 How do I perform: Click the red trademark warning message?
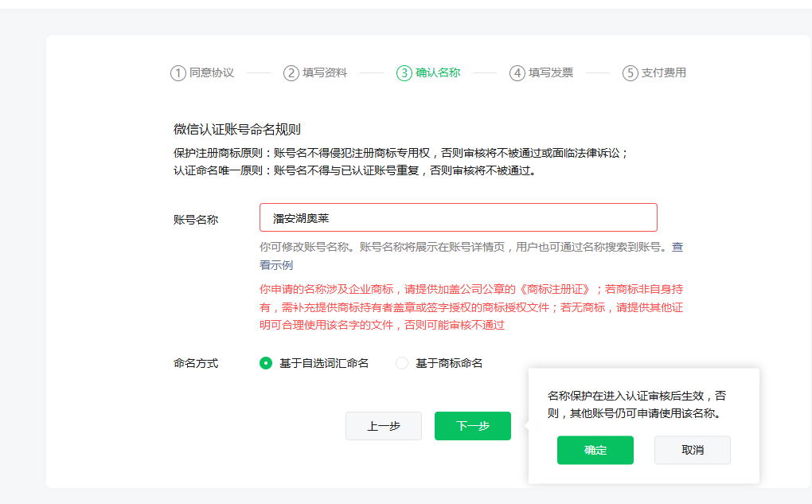point(471,307)
